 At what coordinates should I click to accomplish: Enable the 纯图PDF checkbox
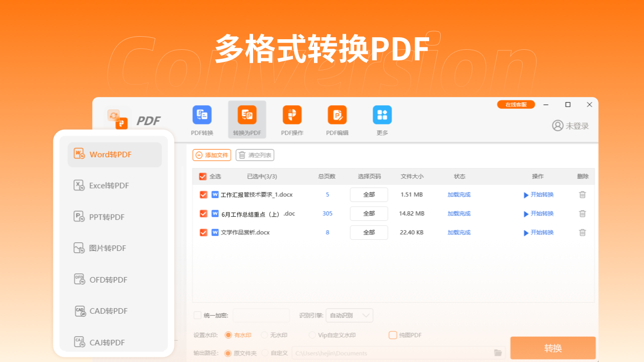(x=393, y=335)
